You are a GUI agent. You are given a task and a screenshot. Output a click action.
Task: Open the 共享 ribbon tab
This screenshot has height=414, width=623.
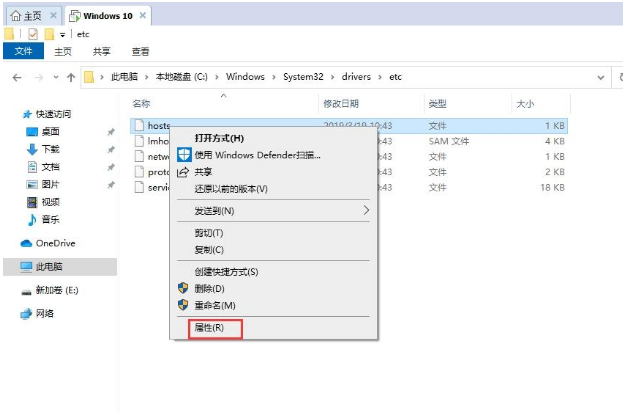click(101, 51)
